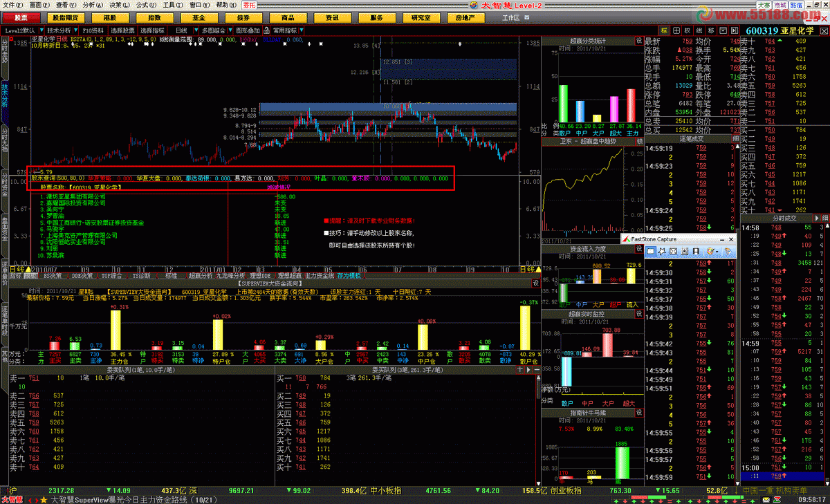Viewport: 830px width, 504px height.
Task: Click the plus icon in 委买队列 header
Action: [x=521, y=371]
